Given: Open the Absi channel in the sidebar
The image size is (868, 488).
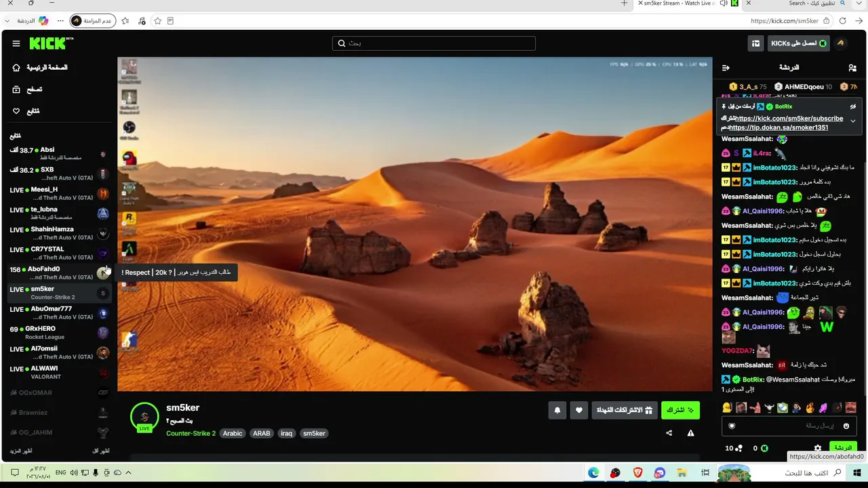Looking at the screenshot, I should tap(59, 153).
